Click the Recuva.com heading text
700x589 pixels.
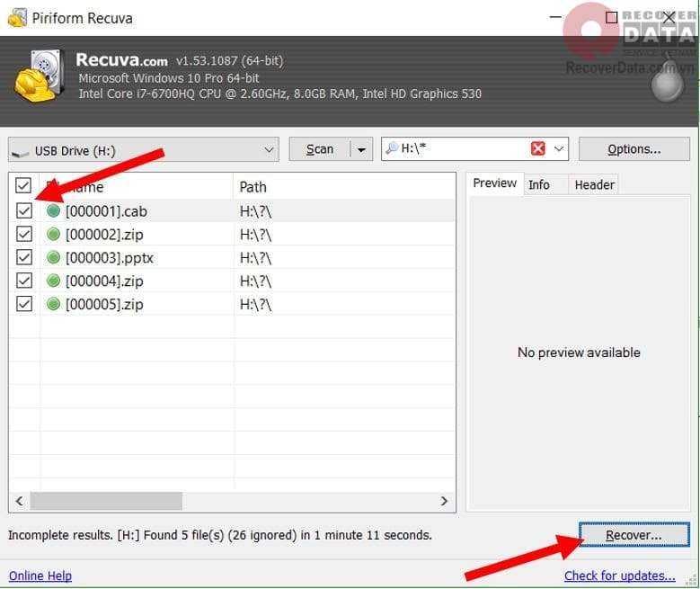tap(122, 60)
